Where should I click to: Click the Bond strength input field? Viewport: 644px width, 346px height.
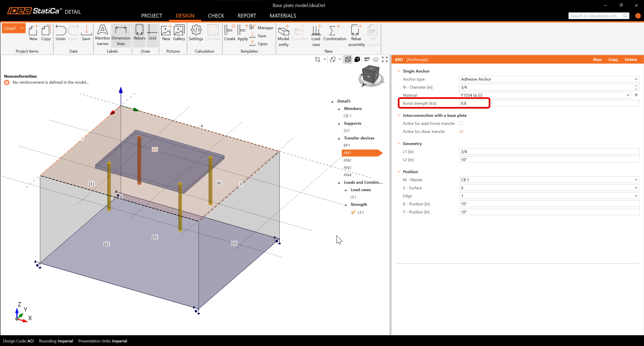click(474, 103)
